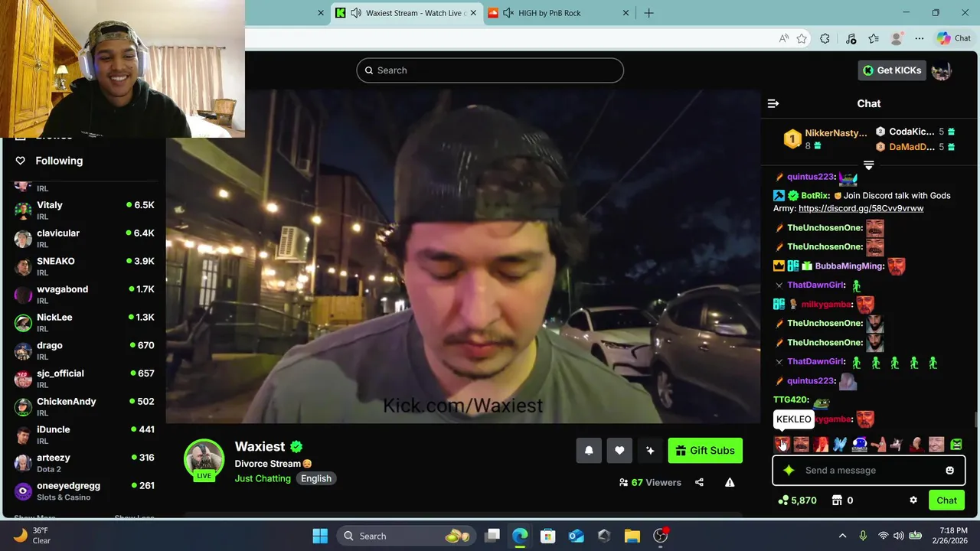
Task: Open arteezy Dota 2 channel
Action: [x=84, y=463]
